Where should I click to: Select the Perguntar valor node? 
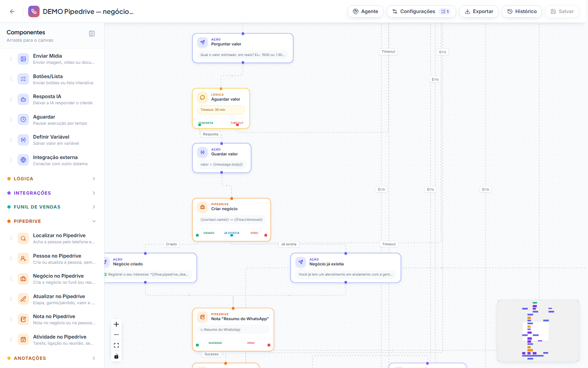[243, 48]
